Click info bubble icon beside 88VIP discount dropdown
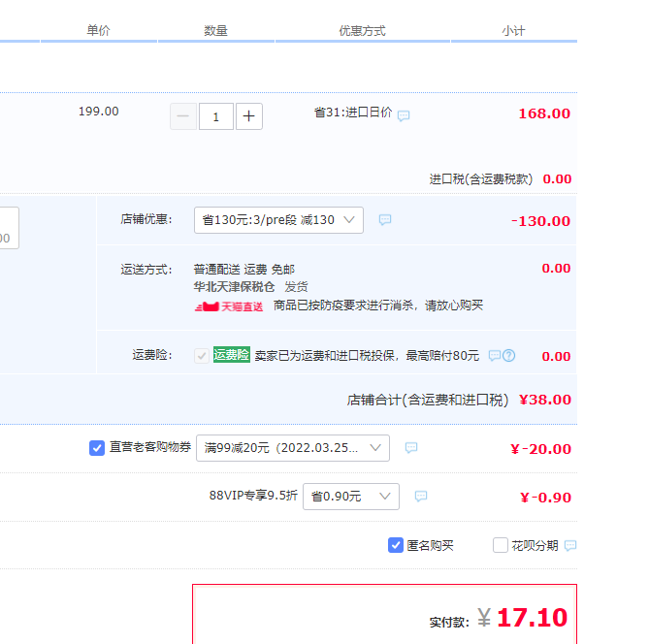This screenshot has width=649, height=644. click(421, 497)
